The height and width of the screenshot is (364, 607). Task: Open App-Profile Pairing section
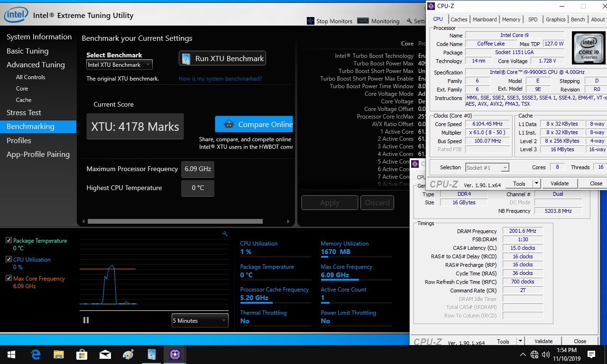38,155
